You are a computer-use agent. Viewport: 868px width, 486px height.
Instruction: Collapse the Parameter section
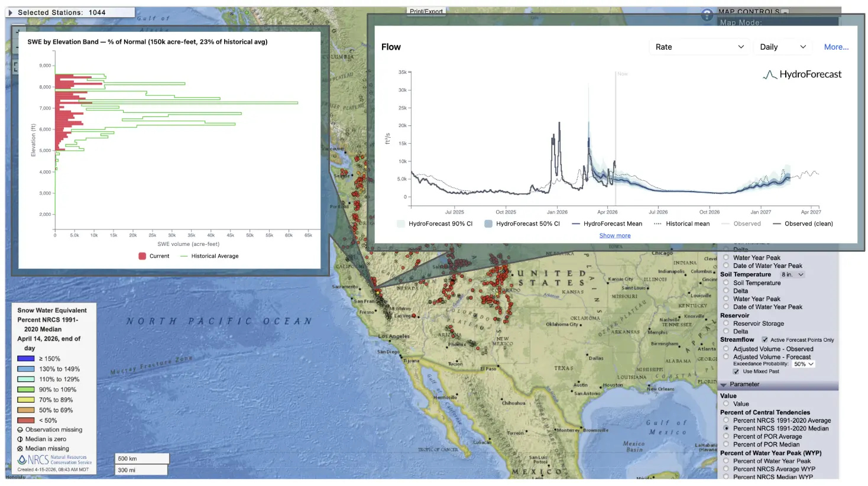(x=723, y=384)
